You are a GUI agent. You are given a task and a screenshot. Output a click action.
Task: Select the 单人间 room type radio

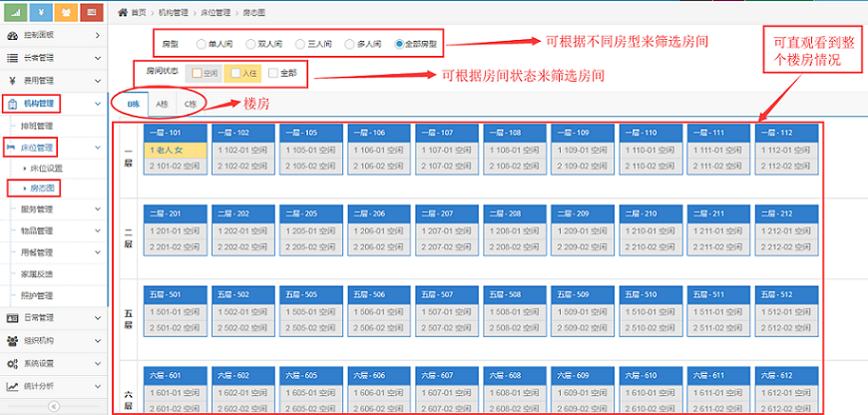[202, 44]
